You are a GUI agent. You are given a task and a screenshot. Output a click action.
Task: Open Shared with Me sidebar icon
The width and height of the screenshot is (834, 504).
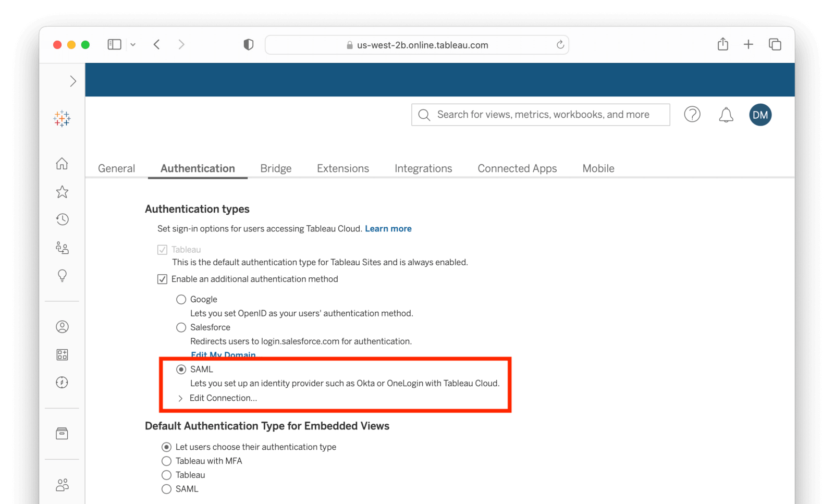tap(62, 248)
